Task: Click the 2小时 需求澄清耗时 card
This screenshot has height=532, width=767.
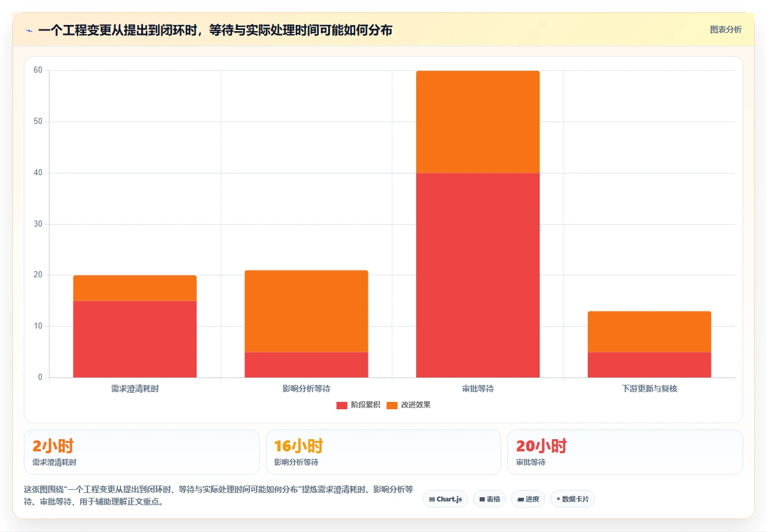Action: tap(142, 452)
